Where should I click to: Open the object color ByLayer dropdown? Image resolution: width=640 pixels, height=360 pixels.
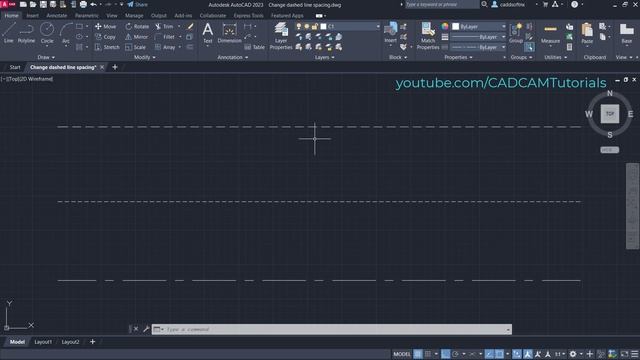pyautogui.click(x=479, y=27)
